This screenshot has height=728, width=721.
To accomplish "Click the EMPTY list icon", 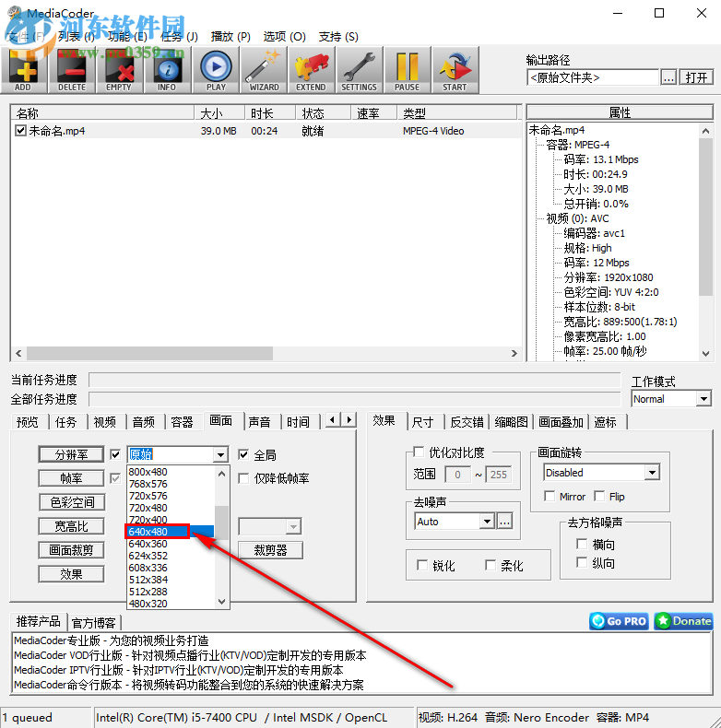I will click(119, 70).
